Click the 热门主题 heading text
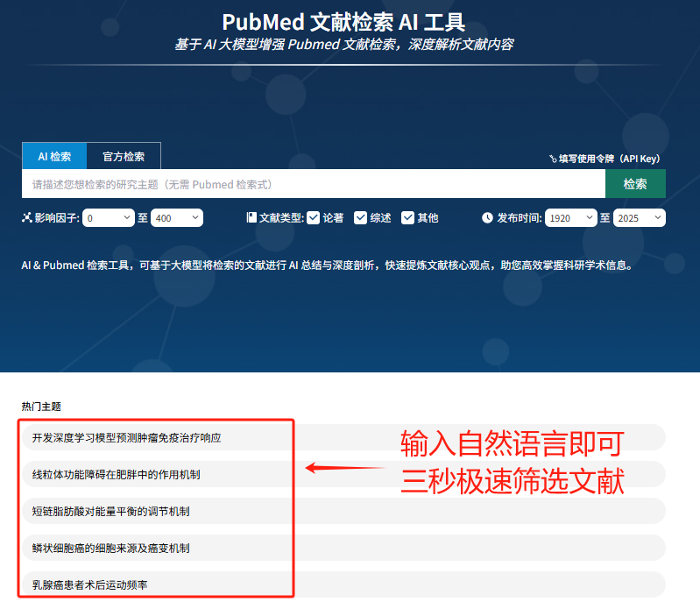This screenshot has width=700, height=616. 41,407
